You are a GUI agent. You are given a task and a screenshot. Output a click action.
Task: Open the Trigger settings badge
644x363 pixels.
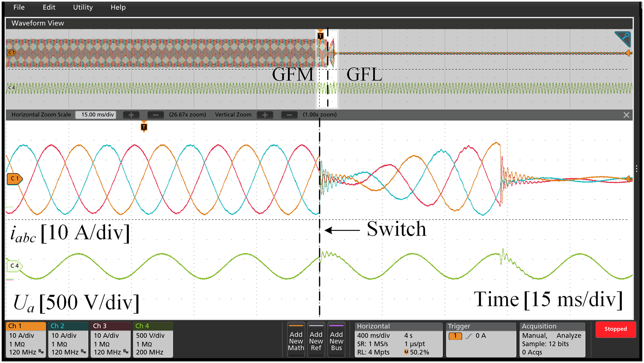[x=481, y=339]
